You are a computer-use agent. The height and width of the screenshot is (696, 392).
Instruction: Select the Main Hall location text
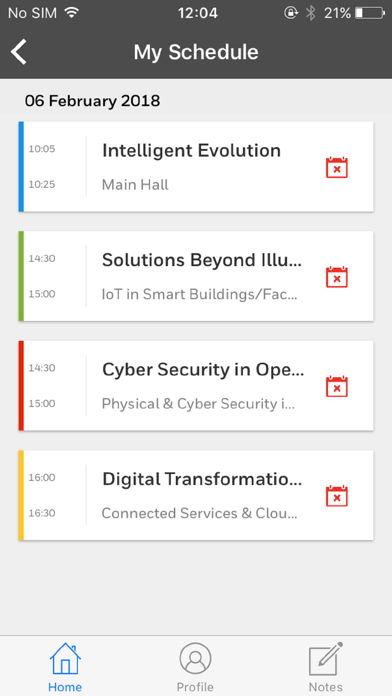click(135, 185)
